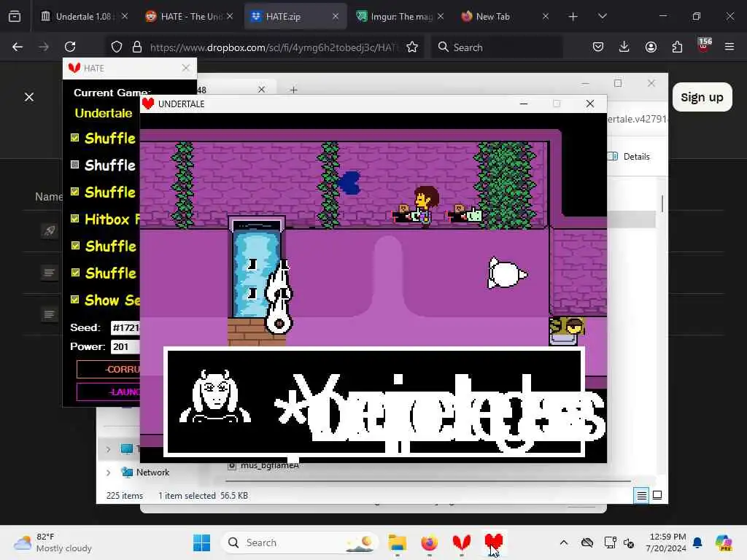Switch to the Imgur tab

tap(400, 17)
